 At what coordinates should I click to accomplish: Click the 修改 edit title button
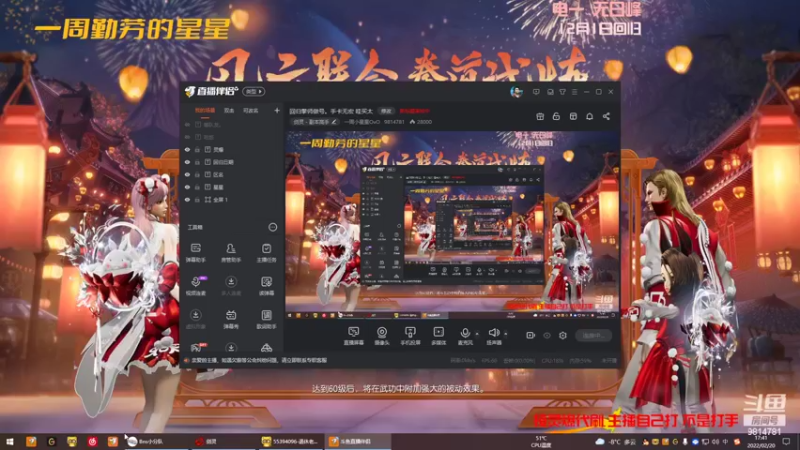386,111
